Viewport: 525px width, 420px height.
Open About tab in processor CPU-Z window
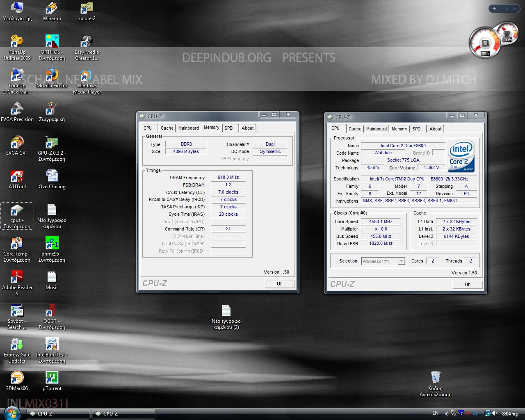(435, 129)
